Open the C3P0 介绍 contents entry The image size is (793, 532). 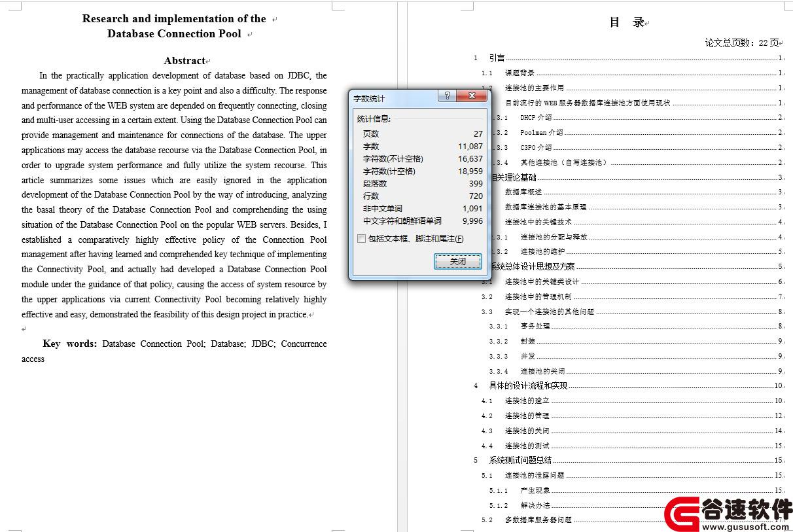click(637, 147)
